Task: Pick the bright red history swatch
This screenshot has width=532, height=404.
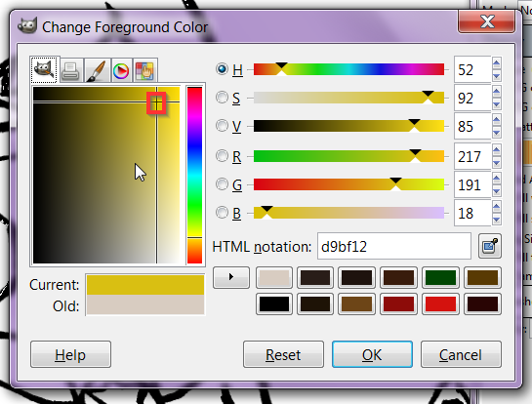Action: [x=440, y=303]
